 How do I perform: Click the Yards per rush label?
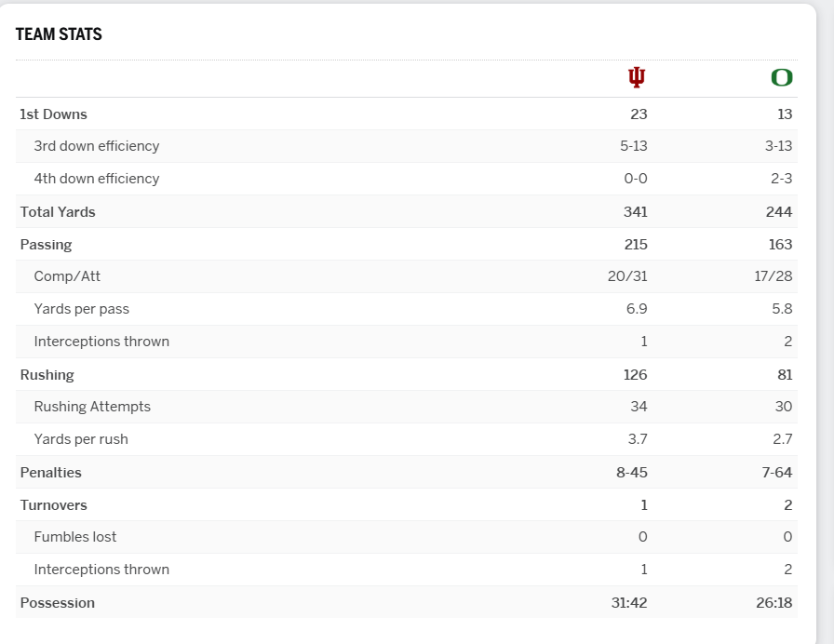pos(81,439)
